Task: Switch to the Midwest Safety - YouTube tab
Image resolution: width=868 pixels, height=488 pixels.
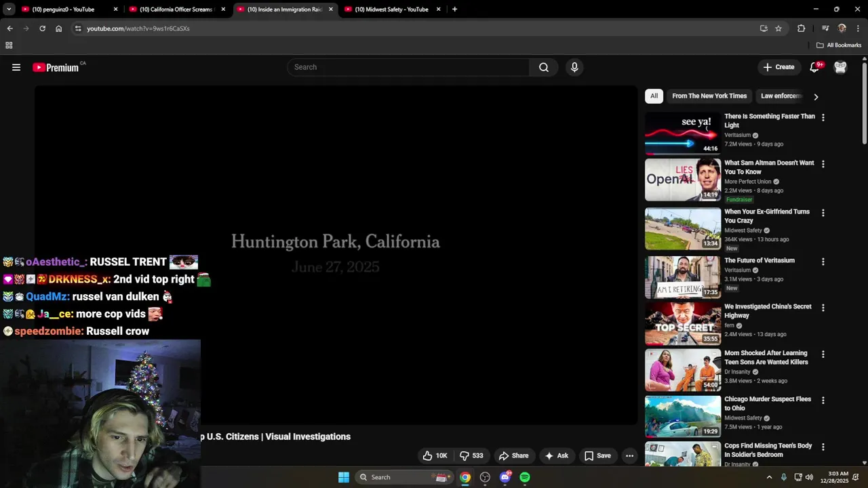Action: pyautogui.click(x=391, y=9)
